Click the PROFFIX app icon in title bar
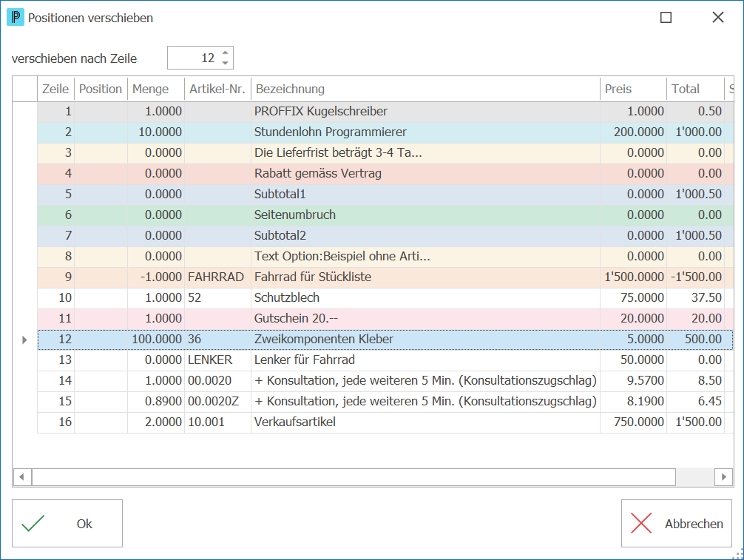Image resolution: width=744 pixels, height=560 pixels. pos(16,18)
